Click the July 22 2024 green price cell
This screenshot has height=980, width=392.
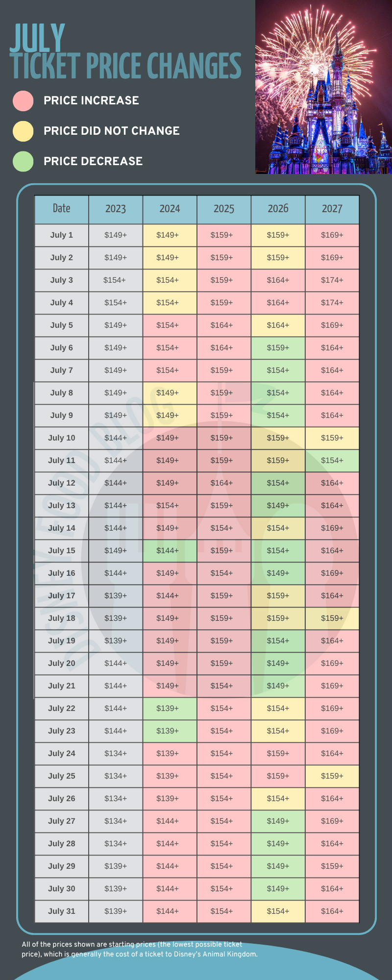[170, 709]
